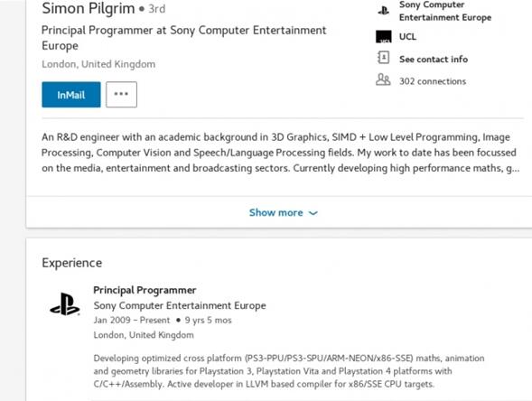Click the Show more chevron arrow

click(x=313, y=213)
